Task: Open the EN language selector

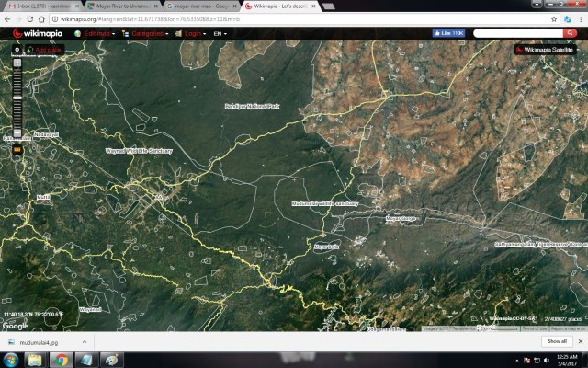Action: click(220, 33)
